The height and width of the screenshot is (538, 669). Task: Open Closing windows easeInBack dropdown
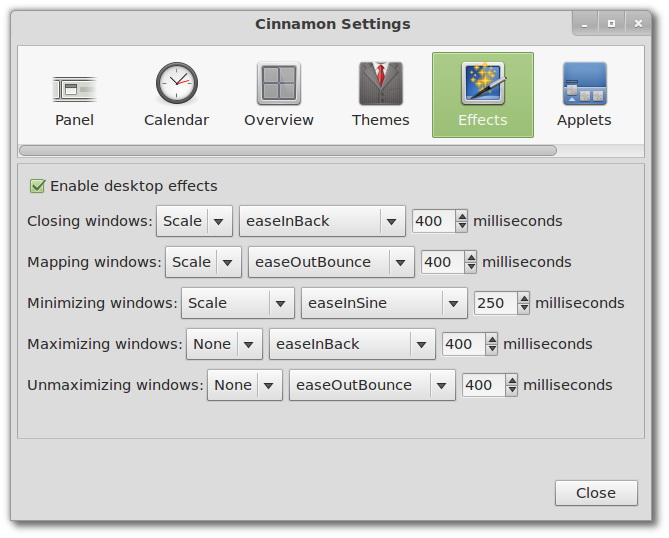(x=321, y=221)
